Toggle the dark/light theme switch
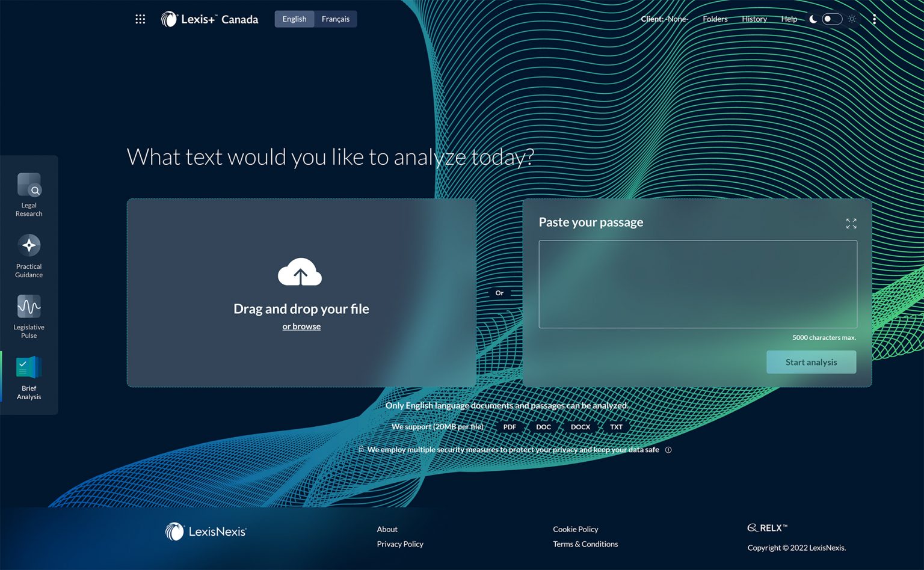Viewport: 924px width, 570px height. coord(832,19)
